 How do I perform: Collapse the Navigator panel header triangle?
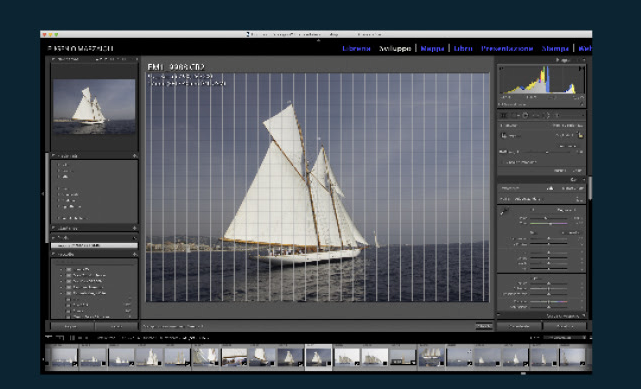tap(54, 59)
